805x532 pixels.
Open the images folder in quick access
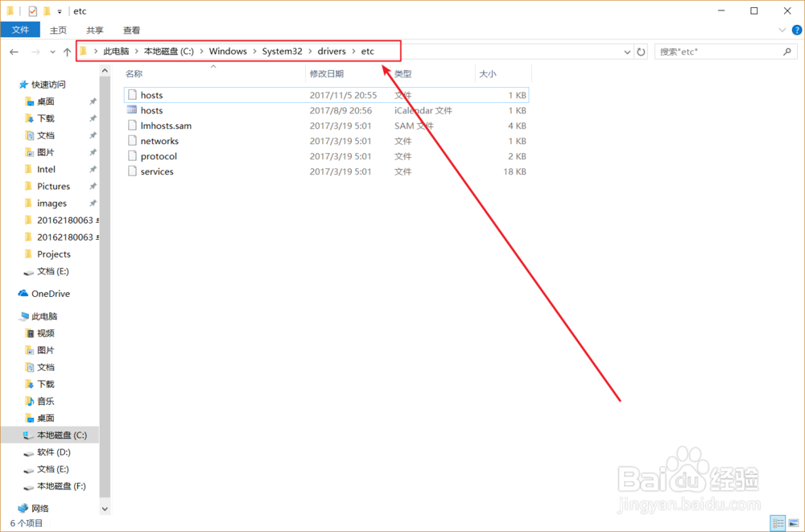pyautogui.click(x=52, y=204)
